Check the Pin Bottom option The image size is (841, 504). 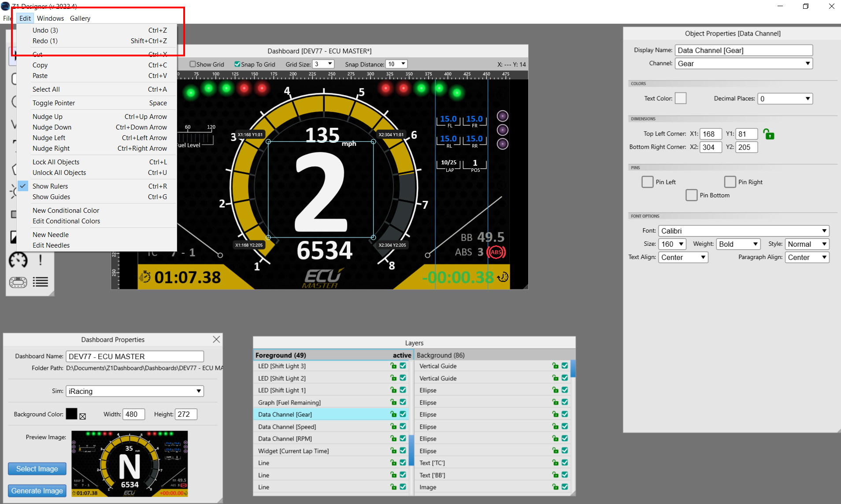[x=691, y=195]
